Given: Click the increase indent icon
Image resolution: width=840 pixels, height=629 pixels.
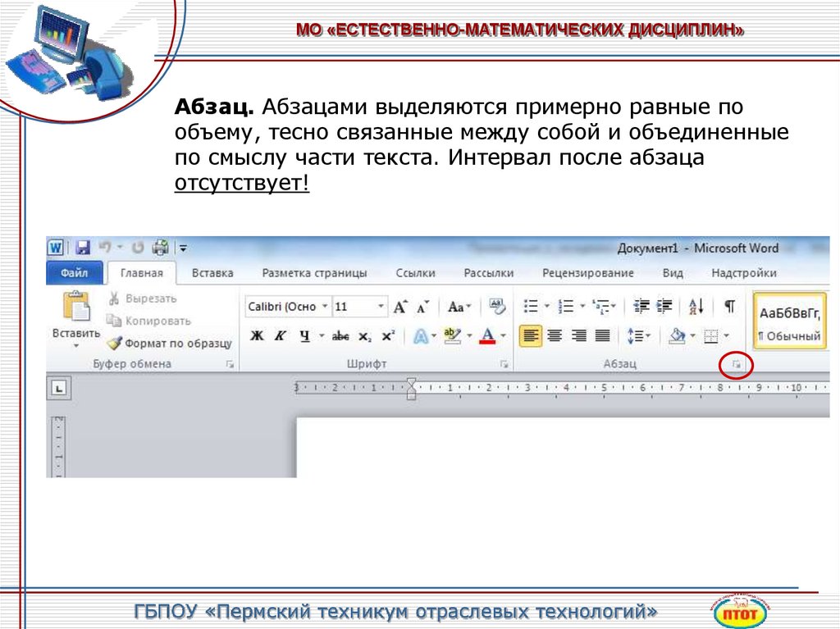Looking at the screenshot, I should coord(664,307).
